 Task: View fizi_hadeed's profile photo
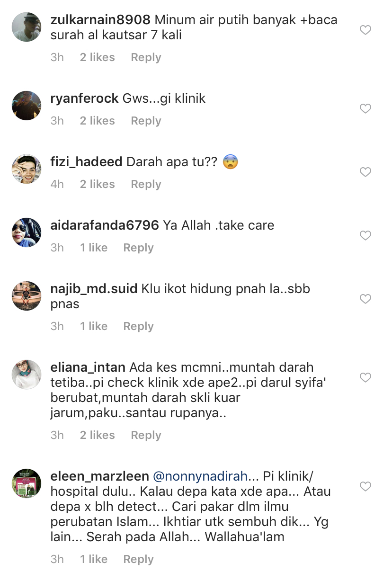tap(27, 169)
